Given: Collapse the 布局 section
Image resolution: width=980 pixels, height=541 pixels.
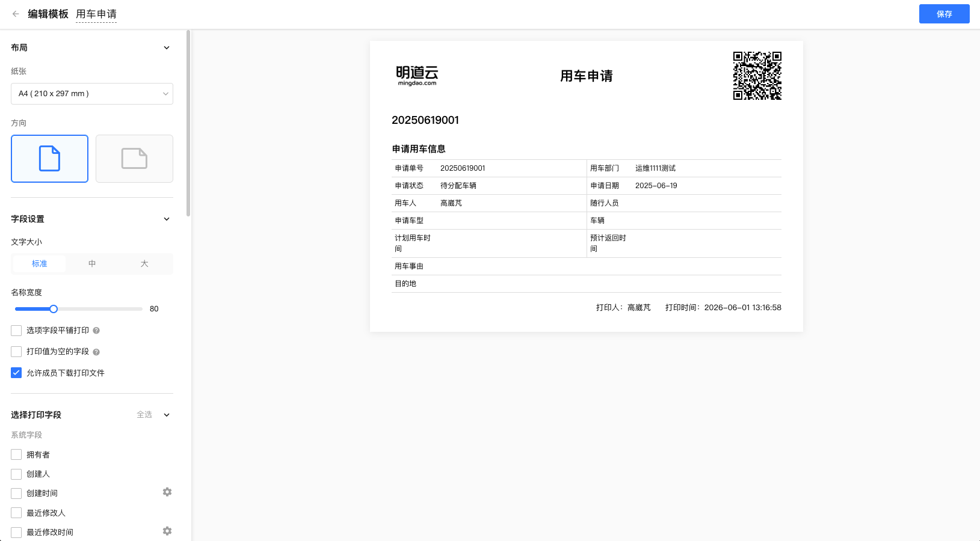Looking at the screenshot, I should tap(167, 47).
